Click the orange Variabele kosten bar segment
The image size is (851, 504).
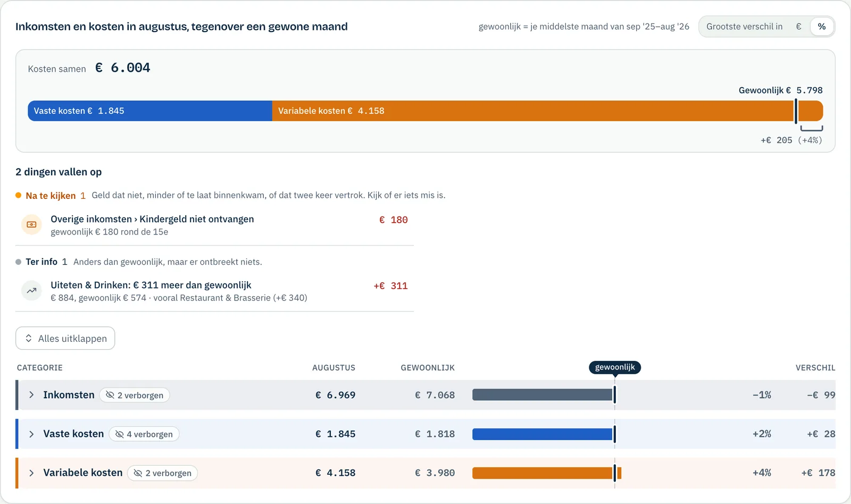coord(548,111)
